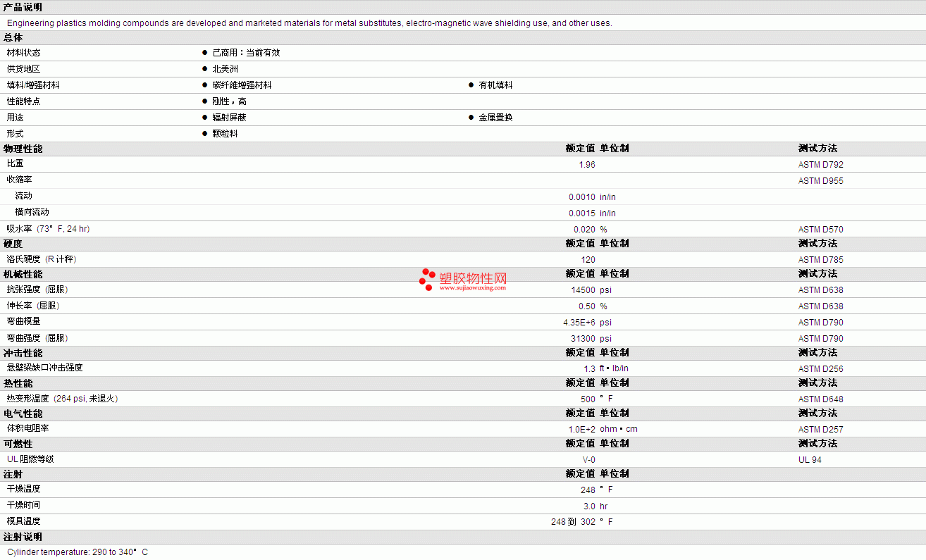Click the '刚性，高' value

pyautogui.click(x=229, y=101)
